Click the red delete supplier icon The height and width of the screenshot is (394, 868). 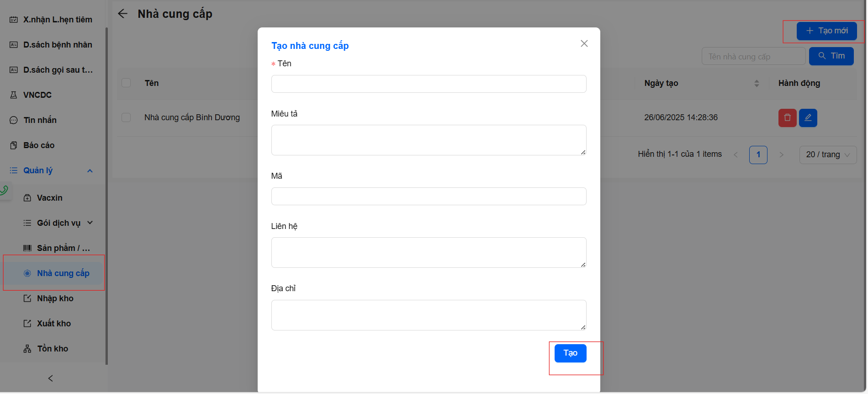coord(787,118)
